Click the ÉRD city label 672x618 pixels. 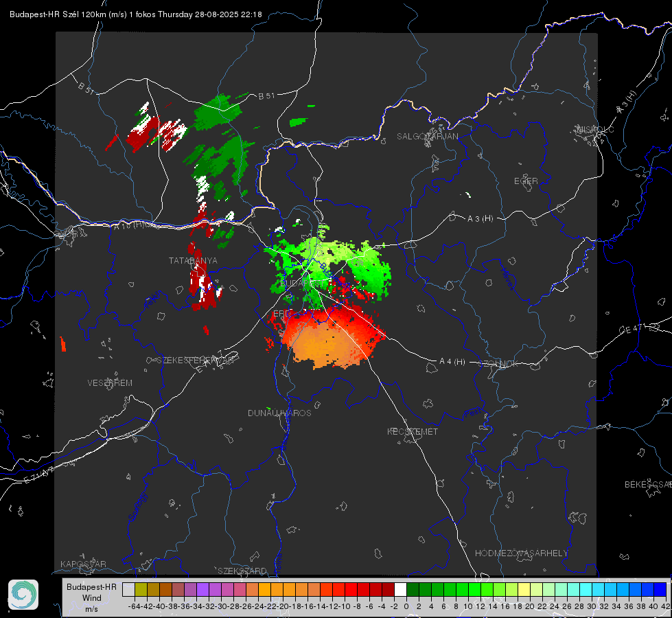point(282,314)
